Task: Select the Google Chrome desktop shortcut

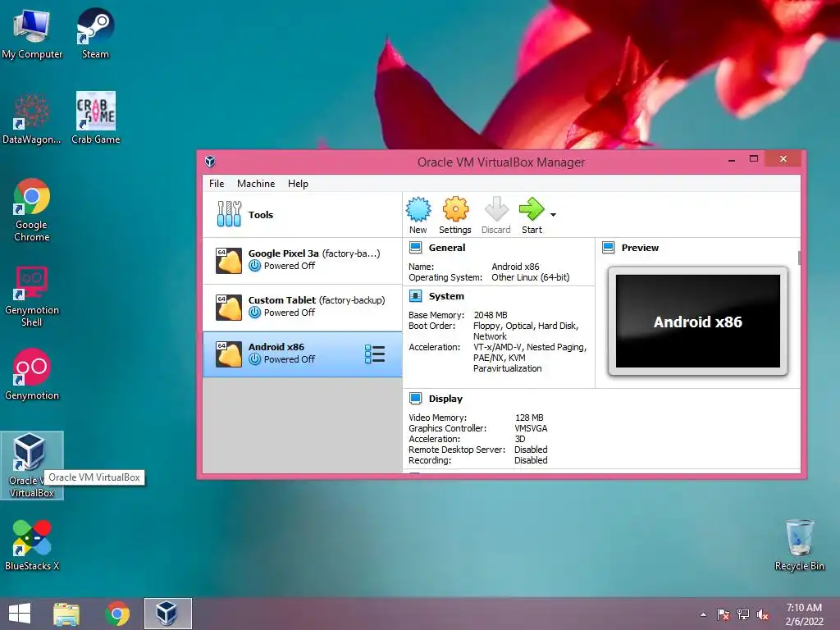Action: click(x=32, y=210)
